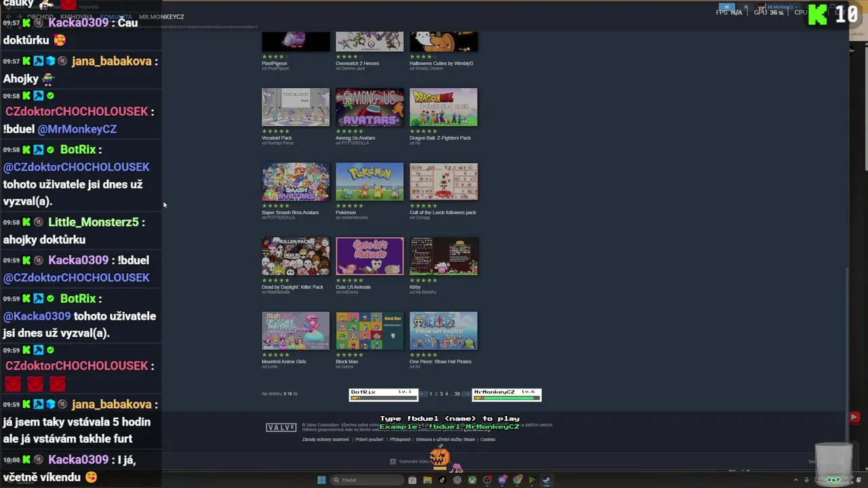The width and height of the screenshot is (868, 488).
Task: Open the Block Man thumbnail
Action: click(370, 331)
